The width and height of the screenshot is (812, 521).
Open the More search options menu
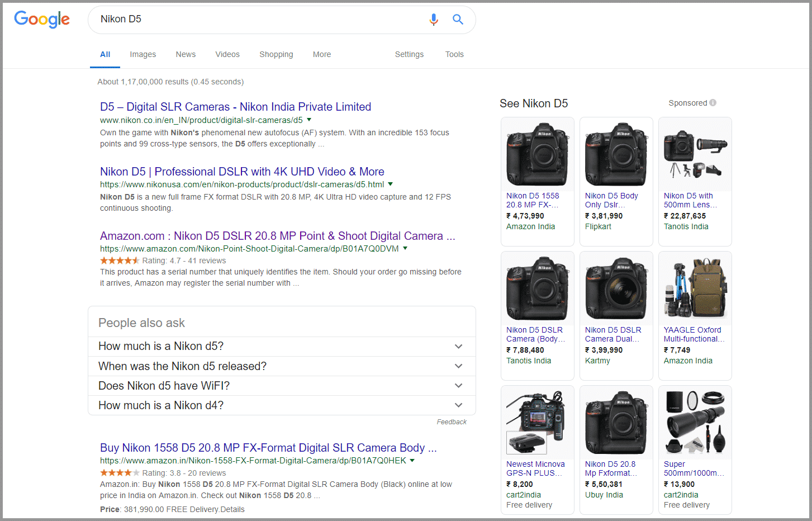(322, 54)
